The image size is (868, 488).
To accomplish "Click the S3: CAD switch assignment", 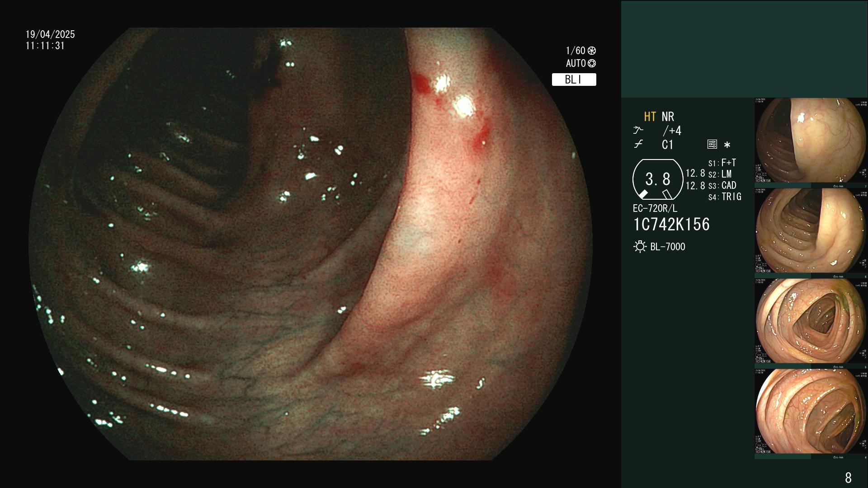I will (722, 186).
